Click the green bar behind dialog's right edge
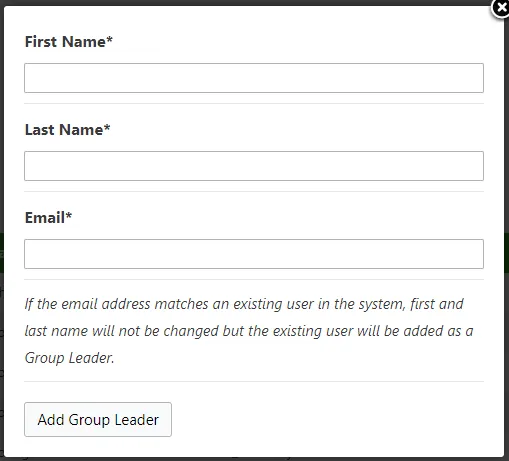The image size is (509, 461). [x=506, y=253]
